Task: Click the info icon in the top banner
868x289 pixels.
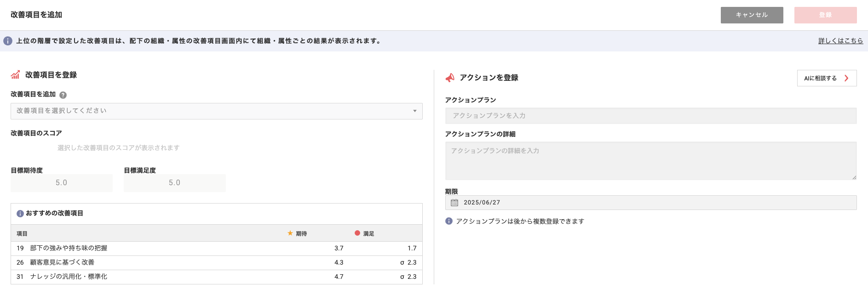Action: 8,41
